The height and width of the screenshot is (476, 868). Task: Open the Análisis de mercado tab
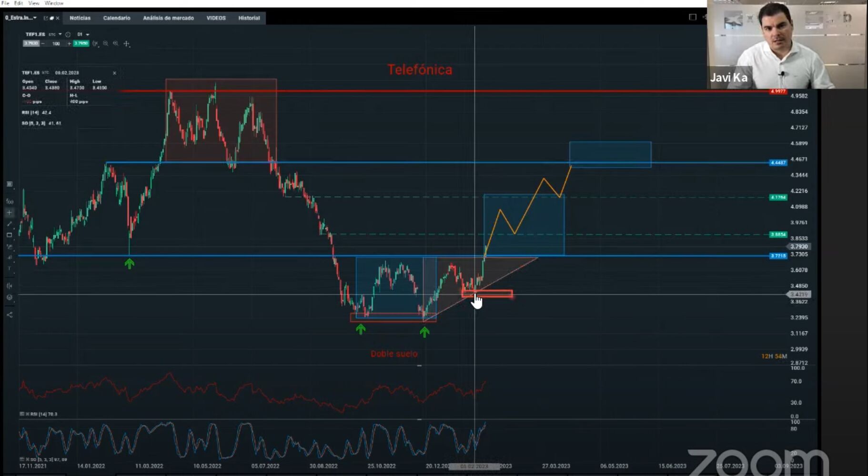point(169,18)
